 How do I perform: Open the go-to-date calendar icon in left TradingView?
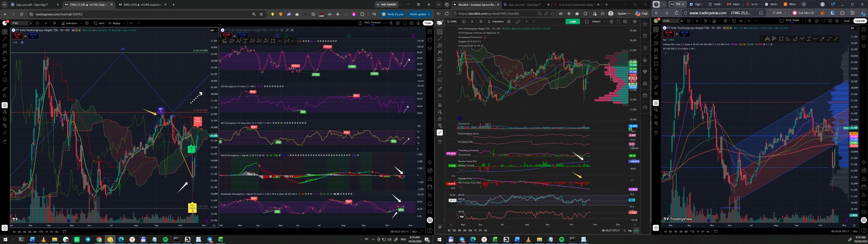point(64,232)
